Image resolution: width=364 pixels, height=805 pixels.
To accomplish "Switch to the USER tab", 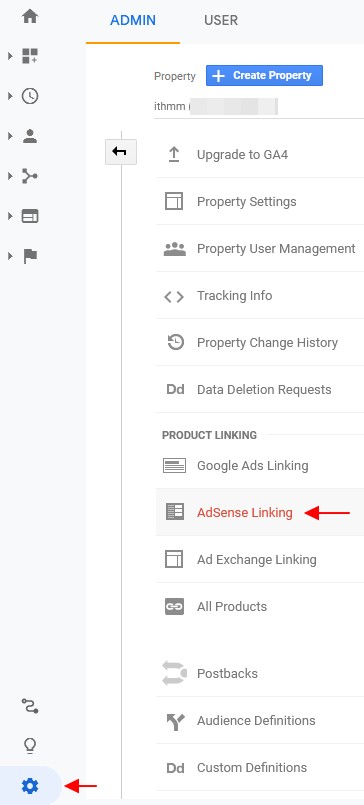I will [x=221, y=21].
